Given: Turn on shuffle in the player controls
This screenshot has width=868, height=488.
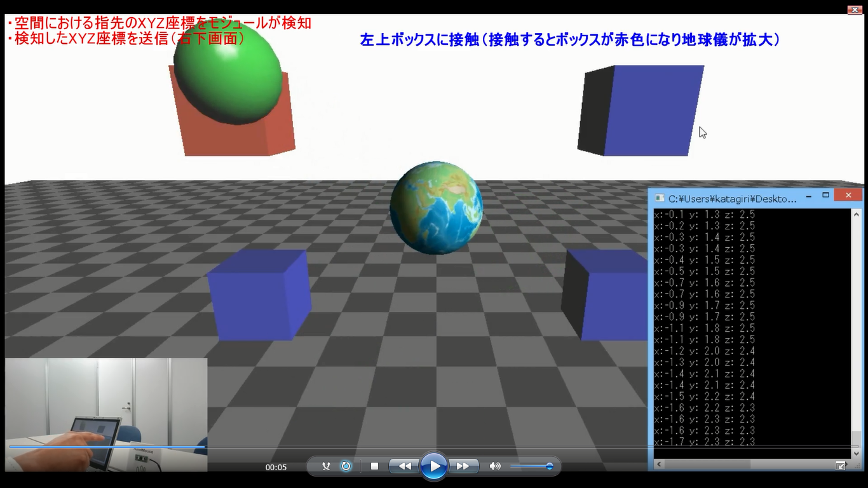Looking at the screenshot, I should [x=326, y=466].
